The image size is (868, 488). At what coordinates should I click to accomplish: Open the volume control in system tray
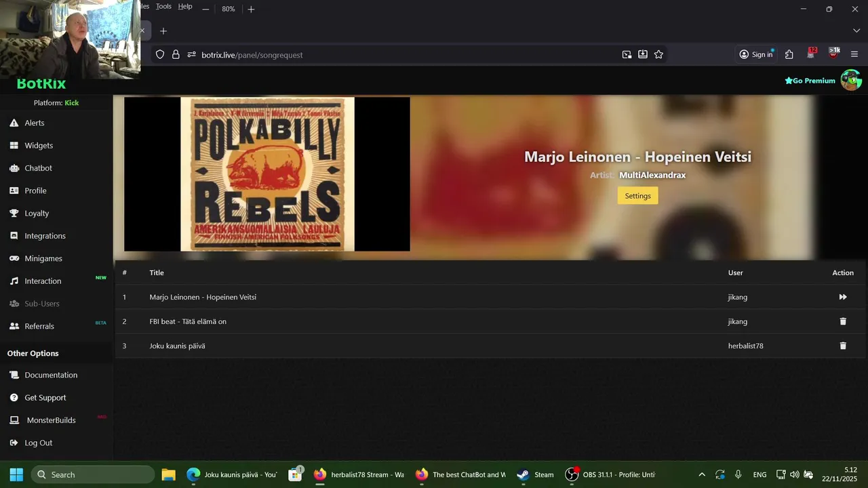[794, 474]
